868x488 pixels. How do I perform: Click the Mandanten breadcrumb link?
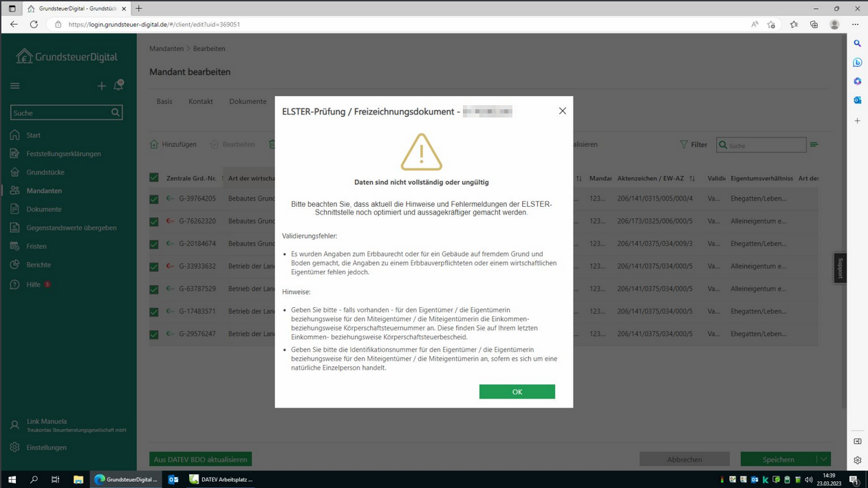166,49
